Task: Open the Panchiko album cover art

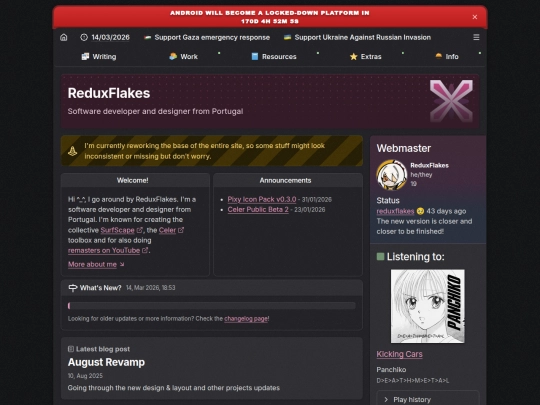Action: click(x=427, y=306)
